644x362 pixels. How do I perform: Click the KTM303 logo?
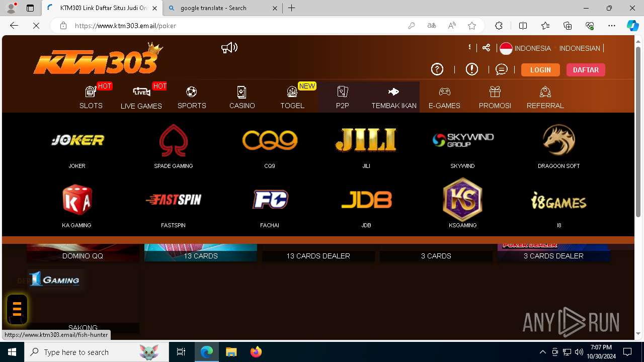point(98,59)
